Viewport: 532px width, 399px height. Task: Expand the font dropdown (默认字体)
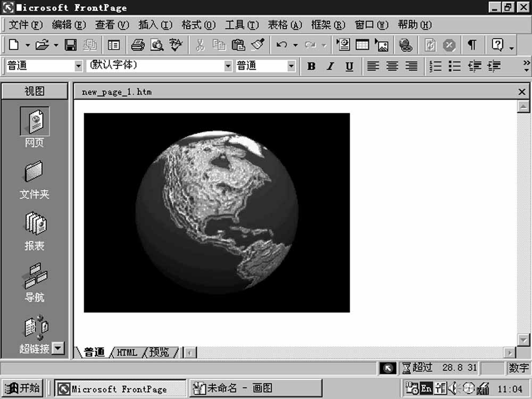228,66
